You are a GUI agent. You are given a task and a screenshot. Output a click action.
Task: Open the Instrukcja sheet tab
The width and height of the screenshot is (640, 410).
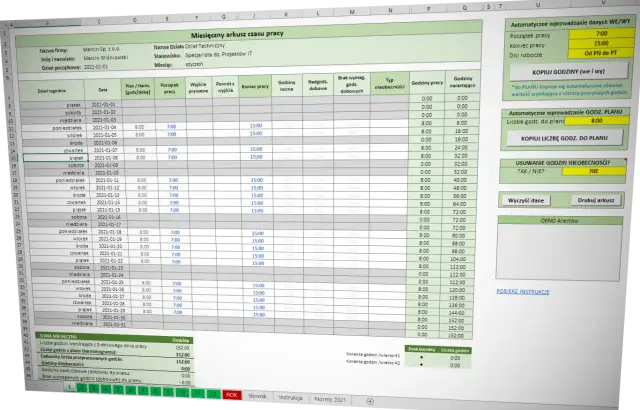point(290,397)
